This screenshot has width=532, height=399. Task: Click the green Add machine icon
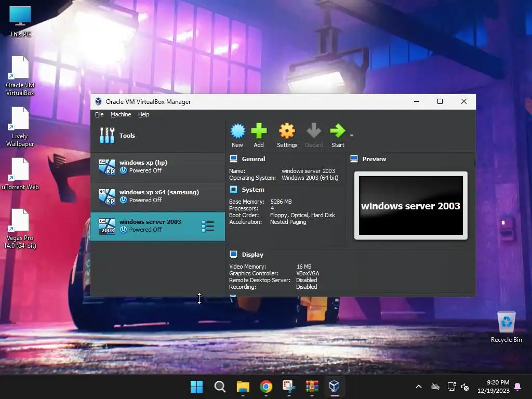(x=259, y=135)
